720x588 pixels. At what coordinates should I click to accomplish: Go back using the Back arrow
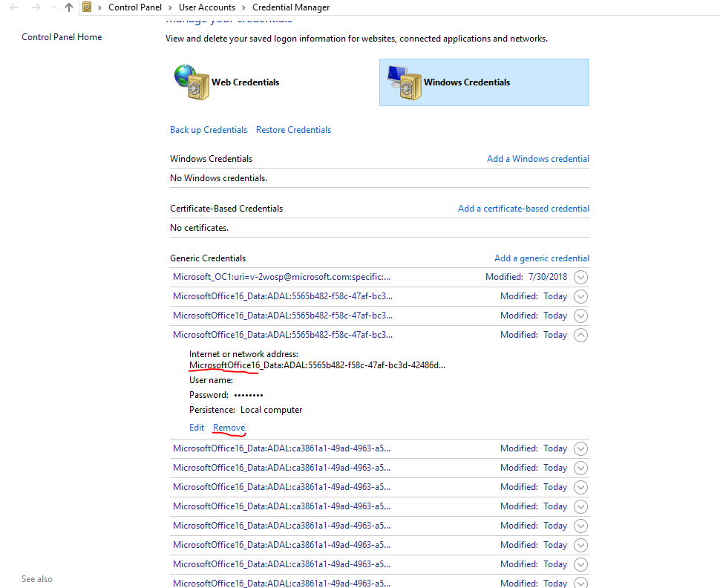pos(14,7)
